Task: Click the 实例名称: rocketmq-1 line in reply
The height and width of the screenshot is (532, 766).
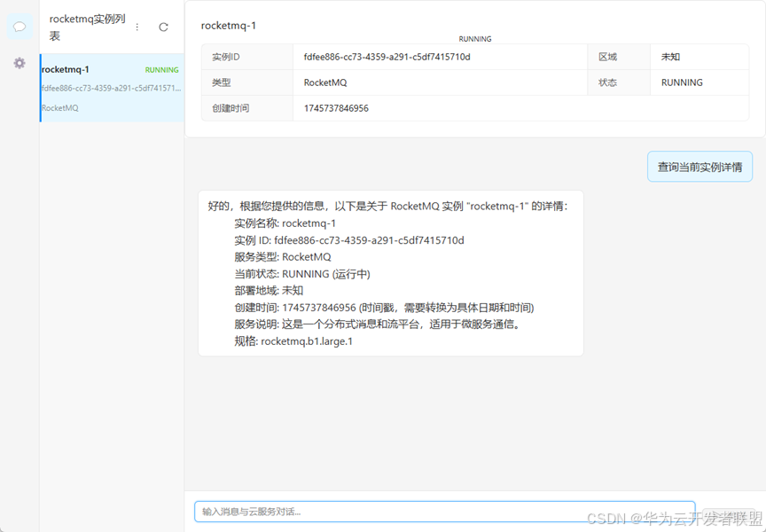Action: [x=285, y=223]
